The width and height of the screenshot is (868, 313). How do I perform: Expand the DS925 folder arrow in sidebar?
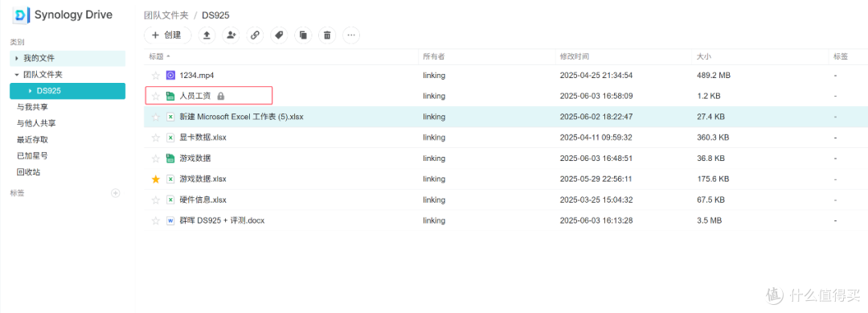pos(30,91)
